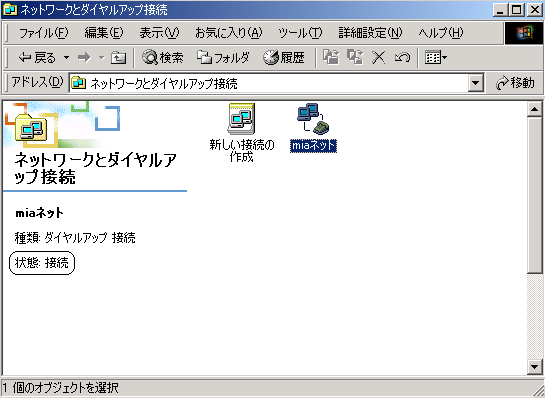Click the Move To folder toolbar icon
Screen dimensions: 545x398
coord(331,57)
